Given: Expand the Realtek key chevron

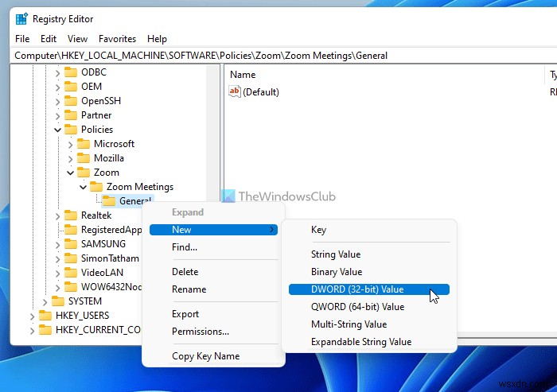Looking at the screenshot, I should click(x=57, y=216).
